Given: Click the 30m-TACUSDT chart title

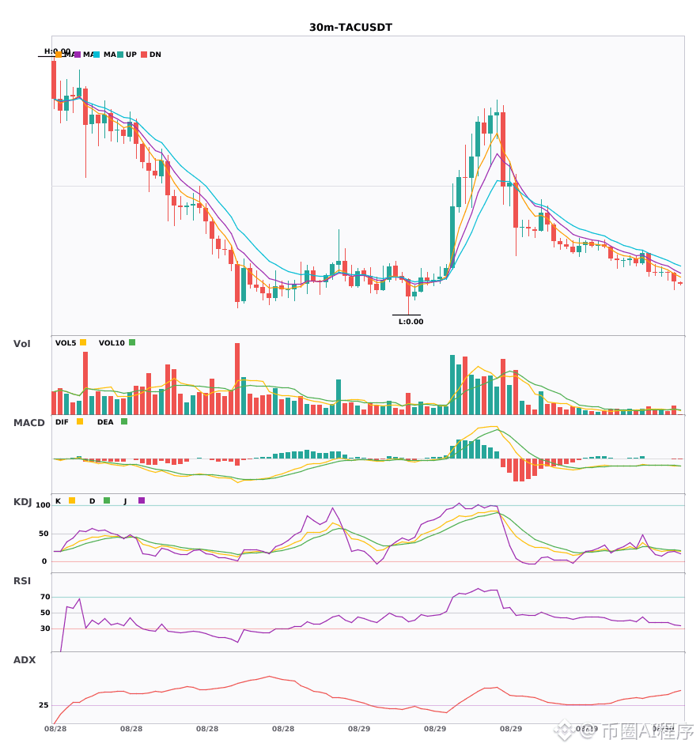Looking at the screenshot, I should 350,28.
